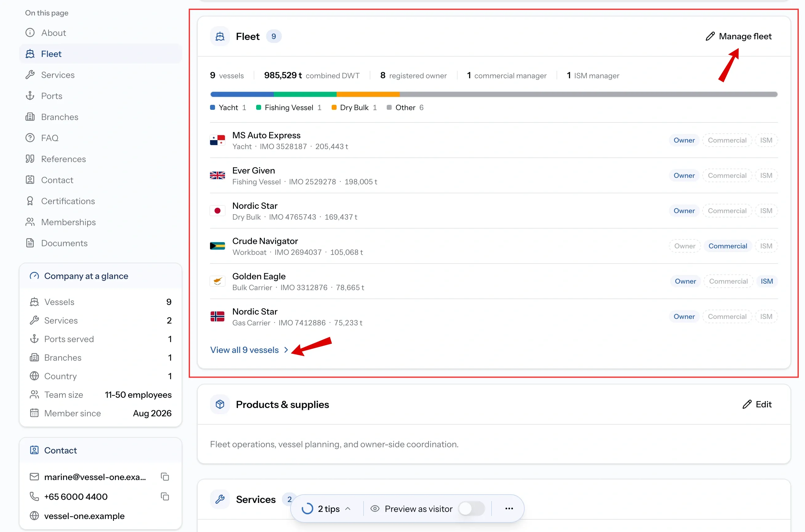The image size is (805, 532).
Task: Click the orange Dry Bulk legend swatch
Action: coord(334,108)
